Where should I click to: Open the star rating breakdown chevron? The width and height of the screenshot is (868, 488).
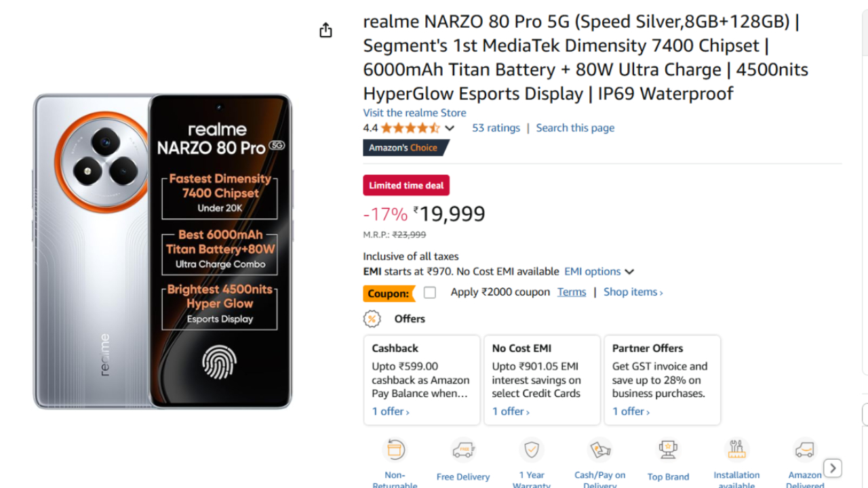click(x=449, y=128)
